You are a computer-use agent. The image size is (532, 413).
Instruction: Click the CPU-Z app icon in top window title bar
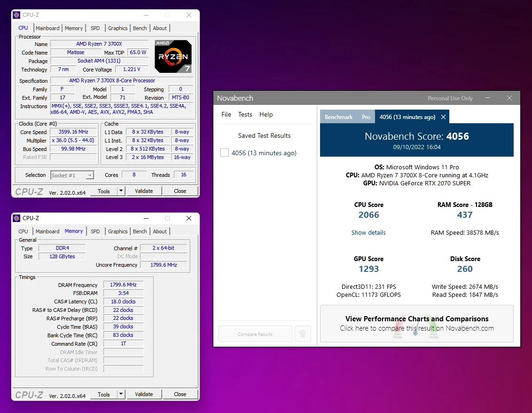tap(16, 15)
